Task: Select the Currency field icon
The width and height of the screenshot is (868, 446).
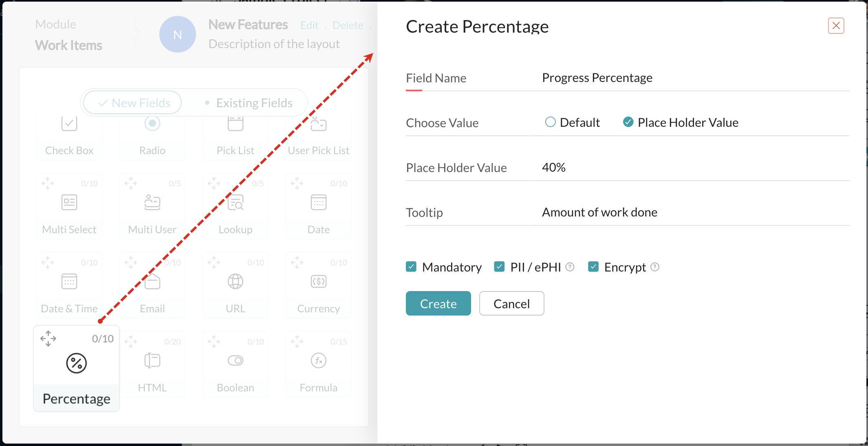Action: [319, 281]
